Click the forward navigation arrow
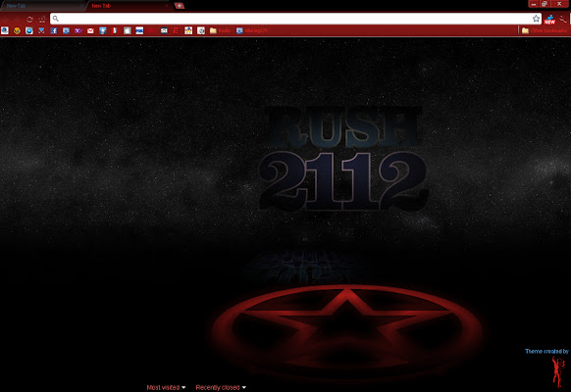The image size is (571, 392). coord(18,20)
